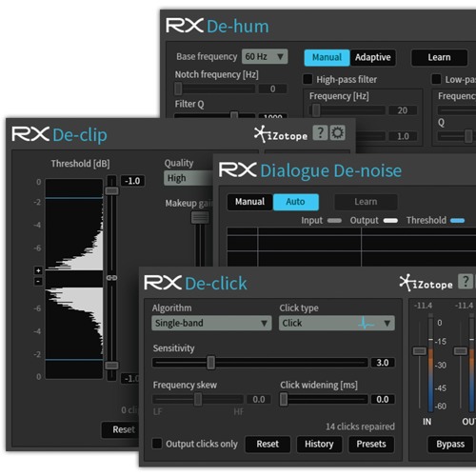Enable the High-pass filter checkbox in De-hum
476x476 pixels.
coord(307,79)
